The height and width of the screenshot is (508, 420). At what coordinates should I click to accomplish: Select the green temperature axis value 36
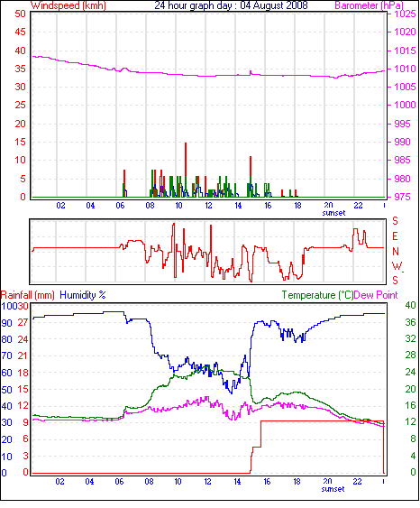click(410, 322)
